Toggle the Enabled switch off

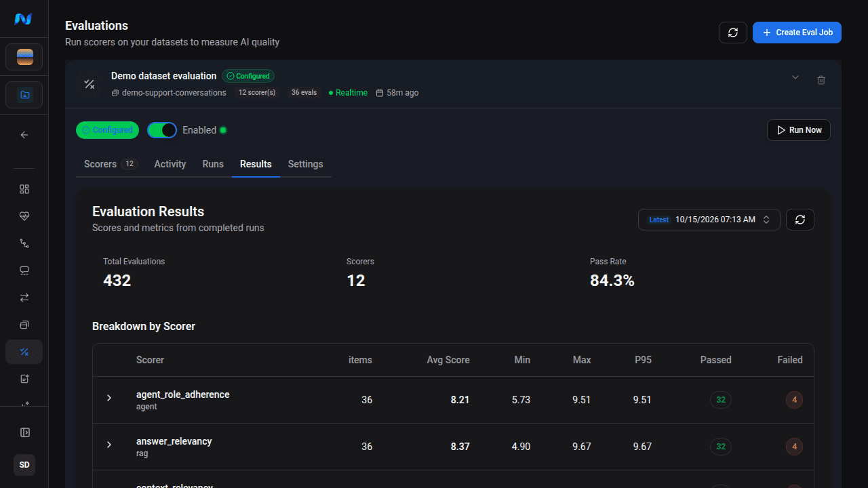(162, 130)
